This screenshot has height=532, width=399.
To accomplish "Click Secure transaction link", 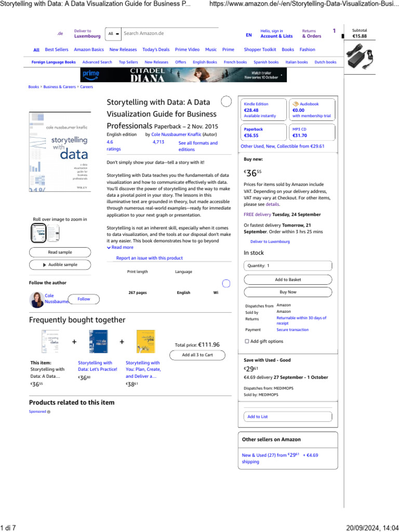I will (x=292, y=329).
